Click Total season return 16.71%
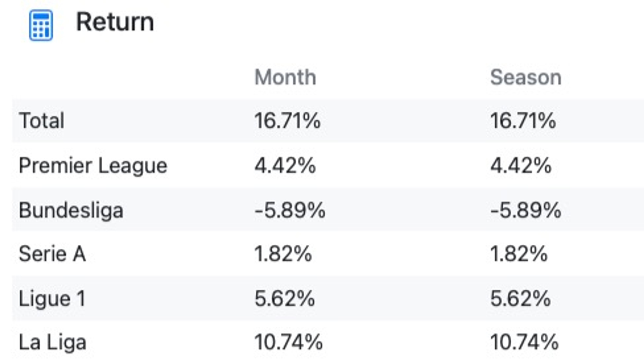644x361 pixels. click(x=523, y=121)
